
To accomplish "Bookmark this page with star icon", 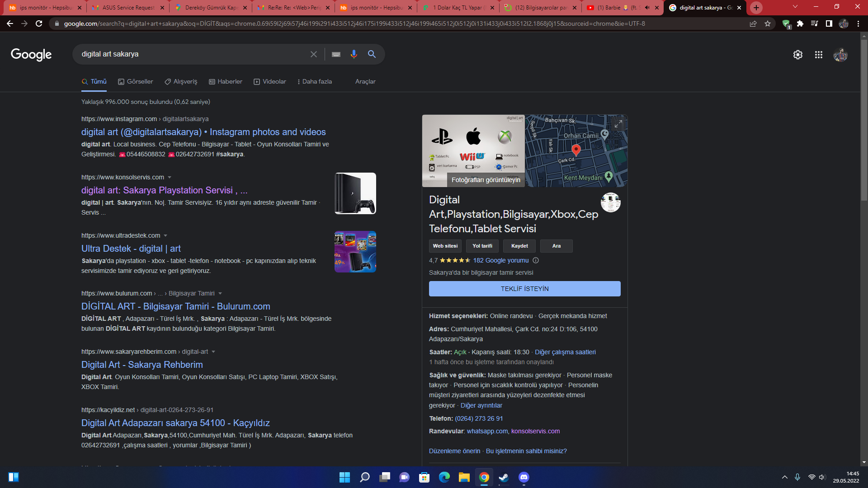I will [x=768, y=23].
